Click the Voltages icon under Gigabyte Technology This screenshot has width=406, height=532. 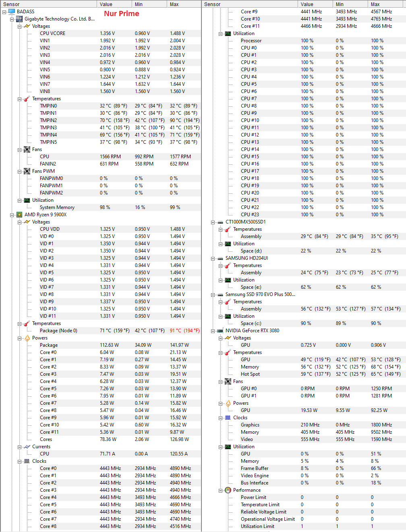[x=27, y=26]
